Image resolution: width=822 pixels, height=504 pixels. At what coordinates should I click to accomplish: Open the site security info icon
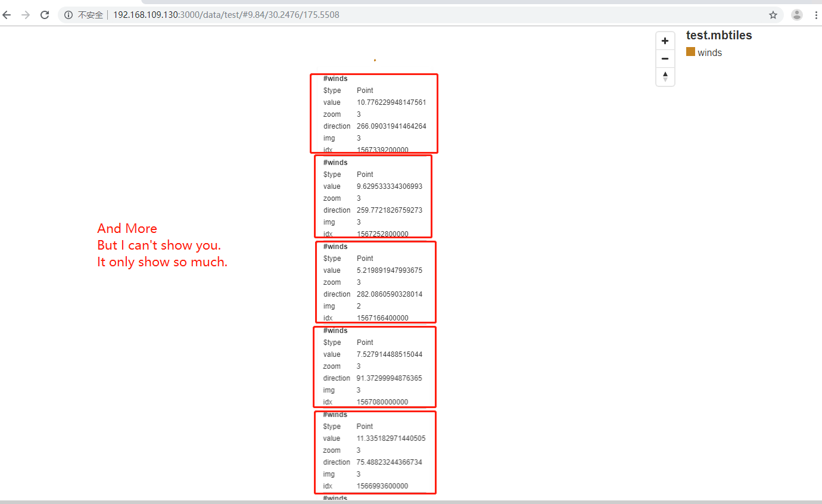[68, 14]
